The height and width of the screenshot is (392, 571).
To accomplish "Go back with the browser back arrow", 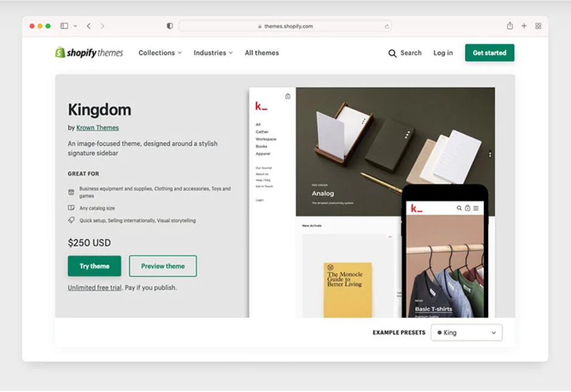I will tap(88, 26).
